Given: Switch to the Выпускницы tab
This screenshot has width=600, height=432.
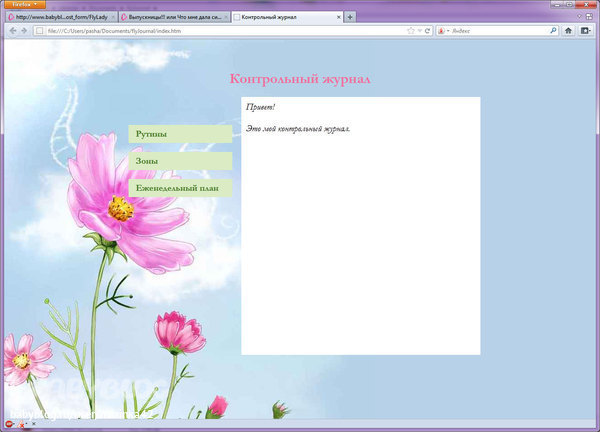Looking at the screenshot, I should click(174, 17).
